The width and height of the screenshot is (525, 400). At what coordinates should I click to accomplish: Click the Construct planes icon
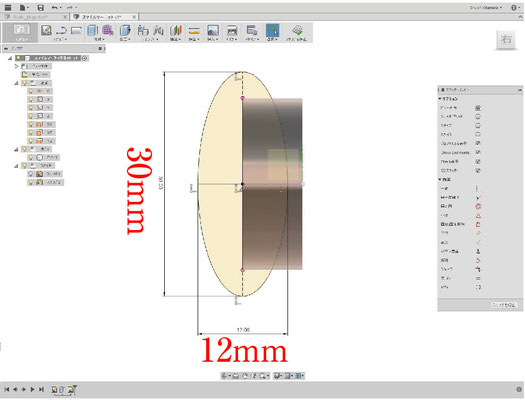coord(176,30)
